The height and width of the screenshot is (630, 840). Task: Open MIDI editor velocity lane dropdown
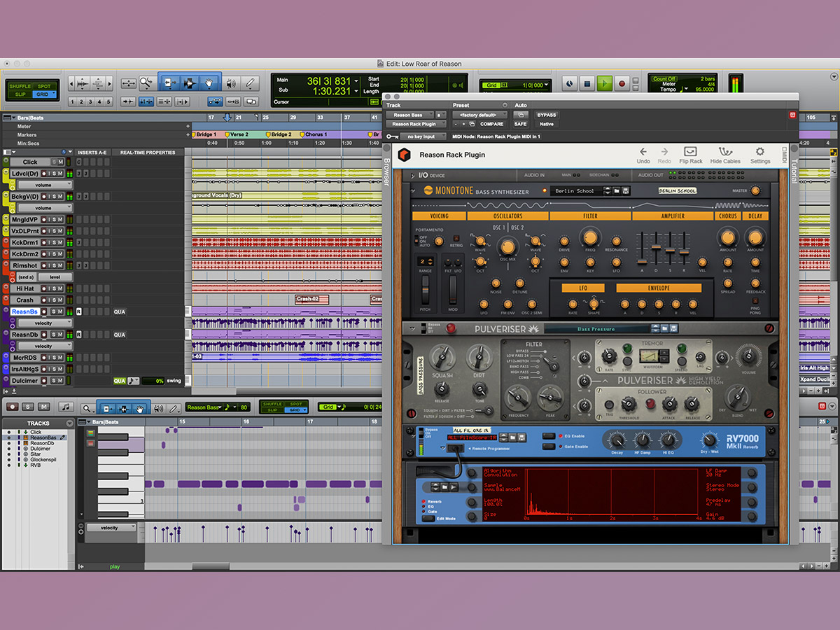click(x=111, y=528)
